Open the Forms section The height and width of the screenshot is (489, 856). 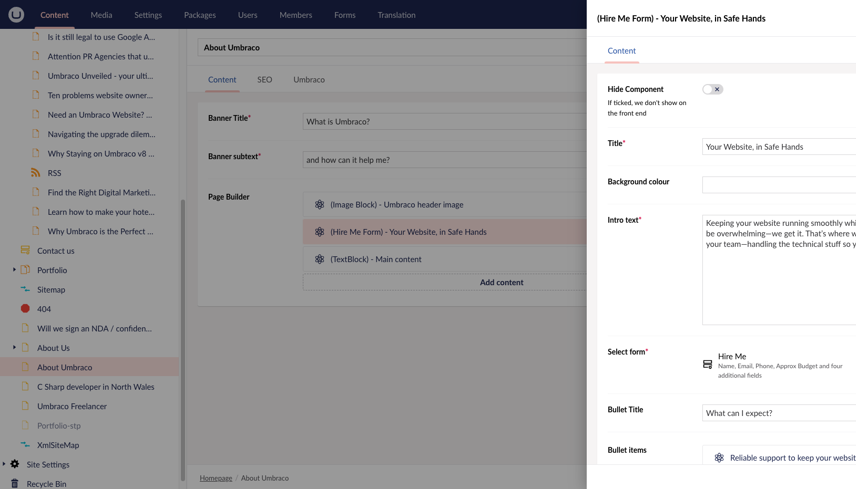click(x=345, y=15)
